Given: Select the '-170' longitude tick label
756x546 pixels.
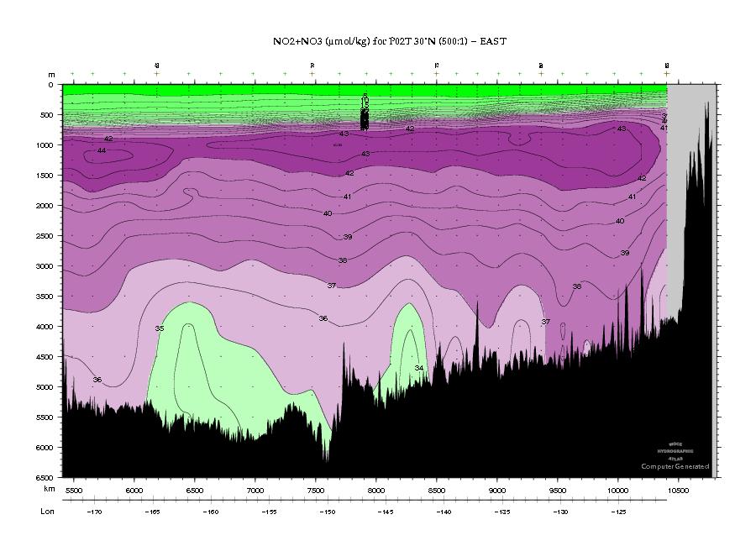Looking at the screenshot, I should coord(94,512).
